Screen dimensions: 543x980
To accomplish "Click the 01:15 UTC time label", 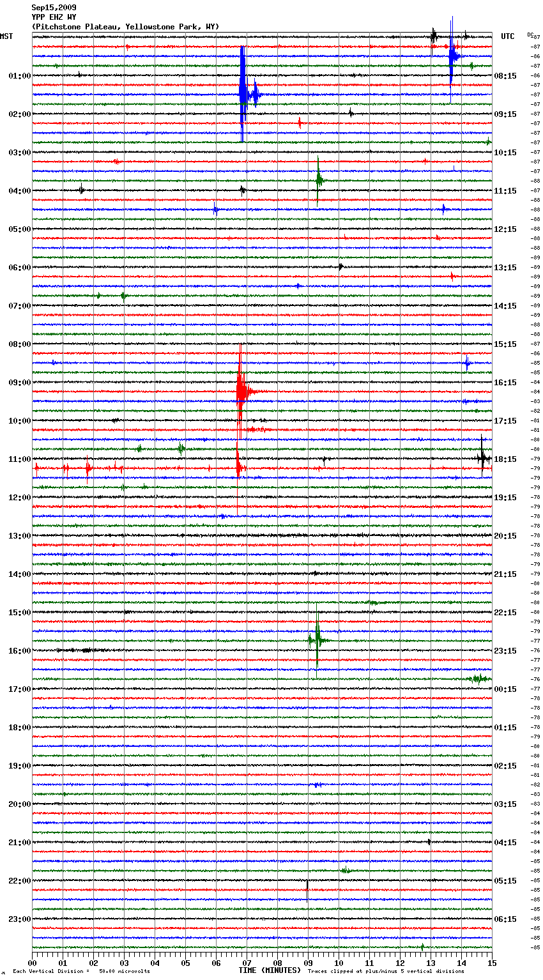I will [505, 728].
